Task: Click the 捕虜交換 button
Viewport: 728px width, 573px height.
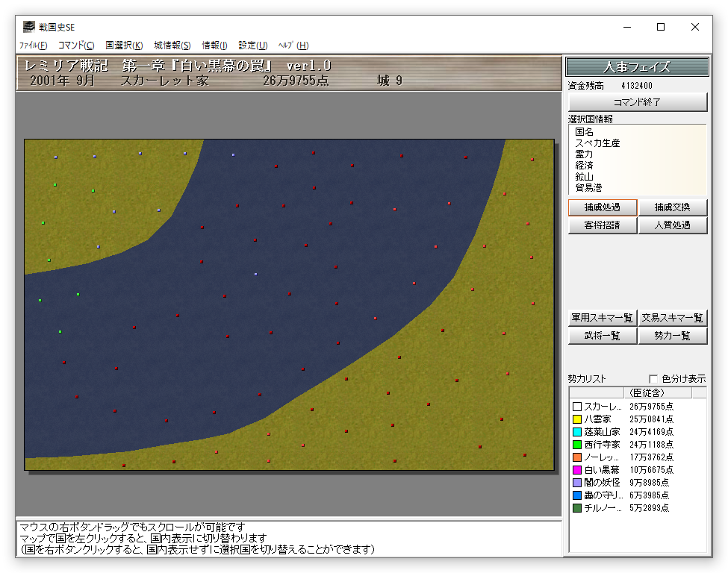Action: pyautogui.click(x=672, y=207)
